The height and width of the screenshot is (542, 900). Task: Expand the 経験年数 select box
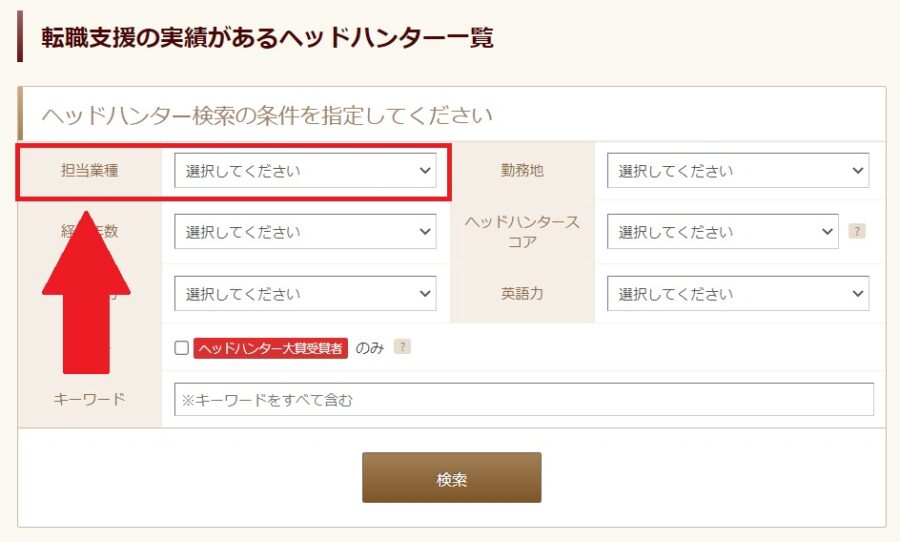tap(305, 232)
